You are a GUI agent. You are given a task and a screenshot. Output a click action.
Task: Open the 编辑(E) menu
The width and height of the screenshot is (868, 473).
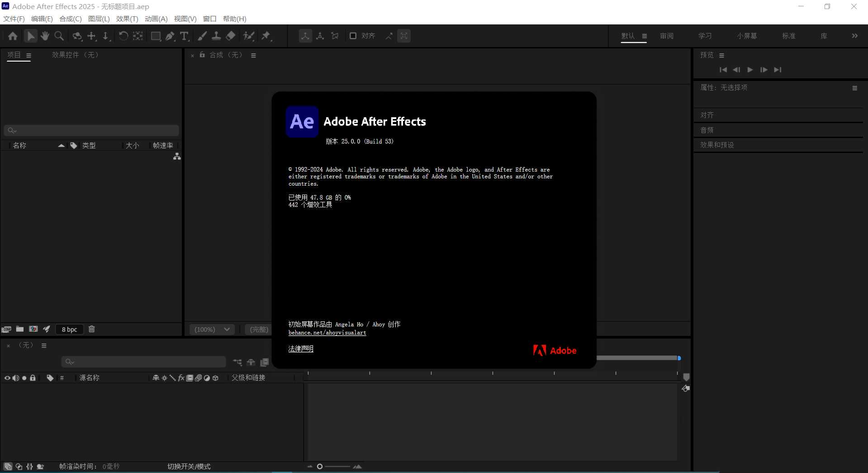click(x=42, y=19)
